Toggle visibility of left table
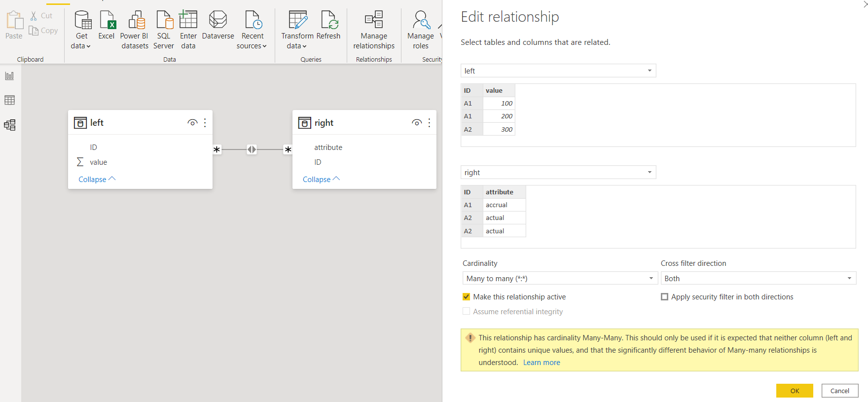The image size is (868, 402). tap(192, 123)
